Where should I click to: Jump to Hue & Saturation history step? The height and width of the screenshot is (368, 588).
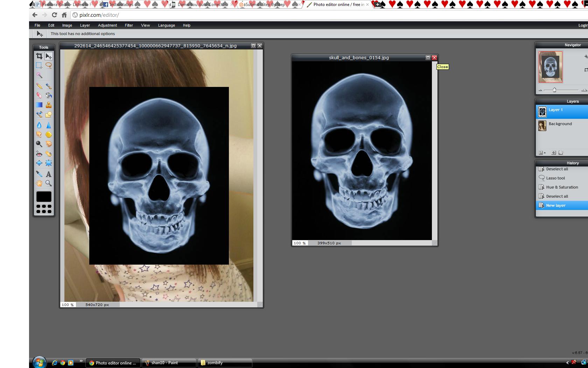click(x=562, y=187)
